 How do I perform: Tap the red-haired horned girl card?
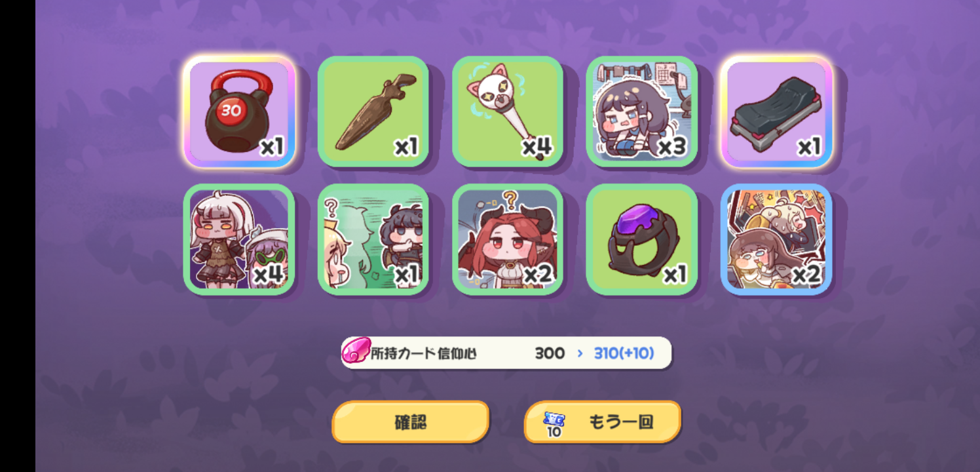(508, 239)
